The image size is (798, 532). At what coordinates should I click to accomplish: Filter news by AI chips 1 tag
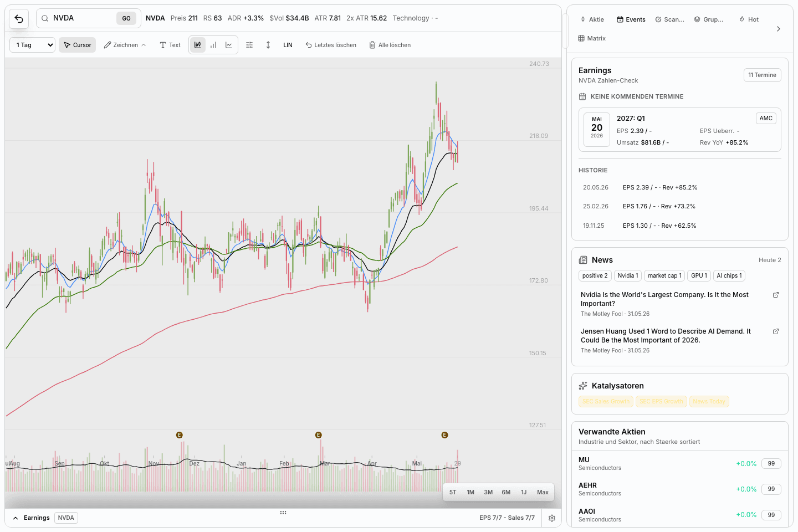click(729, 275)
